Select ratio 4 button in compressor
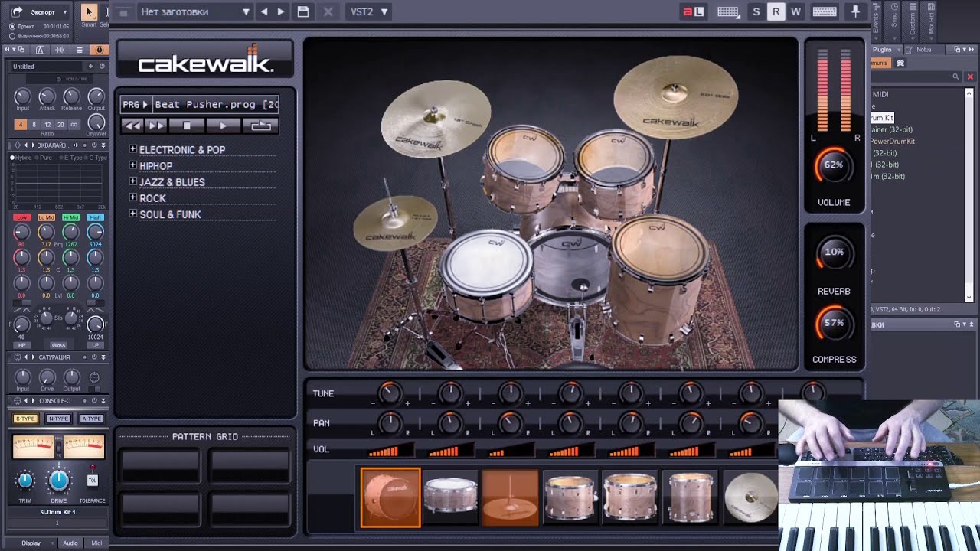 pyautogui.click(x=21, y=124)
